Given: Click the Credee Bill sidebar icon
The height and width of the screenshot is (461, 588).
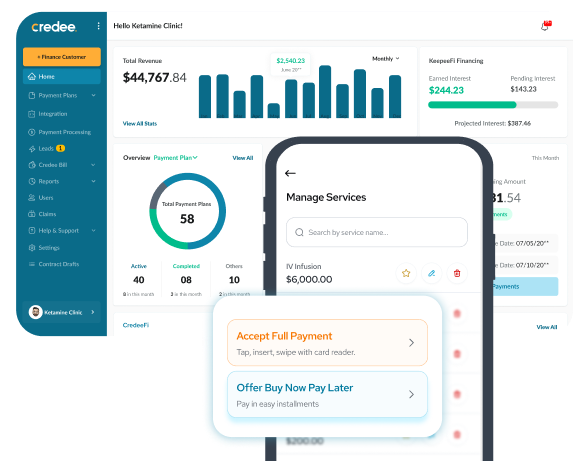Looking at the screenshot, I should pos(32,165).
